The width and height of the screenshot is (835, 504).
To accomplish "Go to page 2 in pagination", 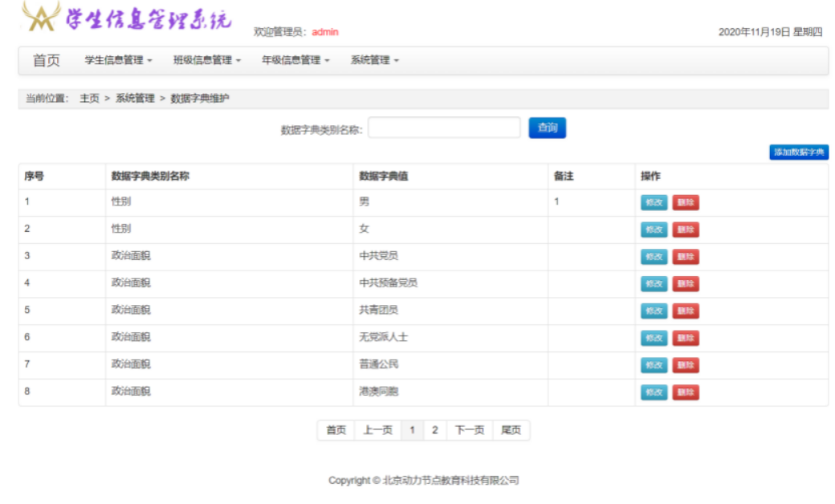I will click(x=434, y=430).
